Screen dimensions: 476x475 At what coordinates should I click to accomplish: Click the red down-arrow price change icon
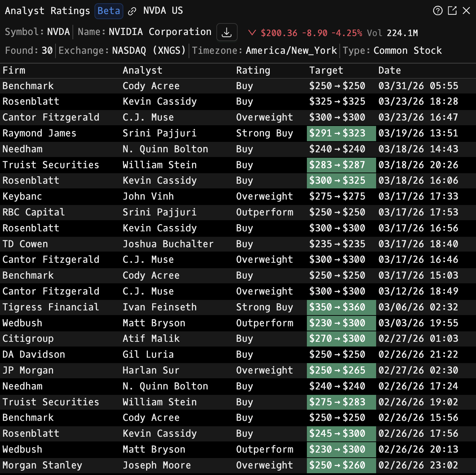[x=252, y=33]
